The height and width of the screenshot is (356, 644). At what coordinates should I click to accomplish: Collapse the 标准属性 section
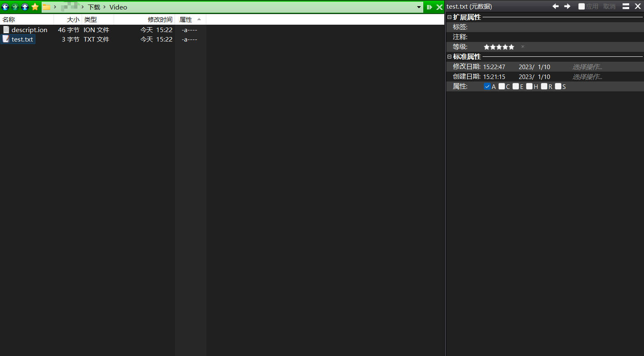[x=449, y=57]
